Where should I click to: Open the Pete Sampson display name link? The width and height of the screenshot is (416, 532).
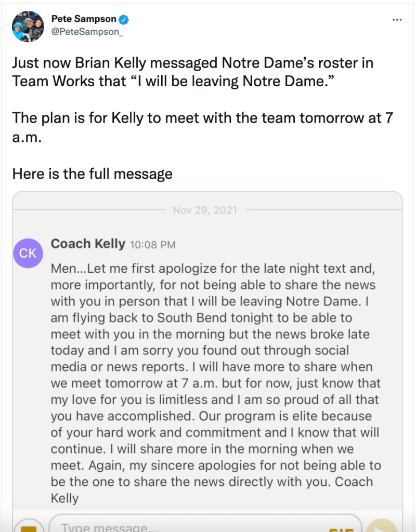(83, 20)
